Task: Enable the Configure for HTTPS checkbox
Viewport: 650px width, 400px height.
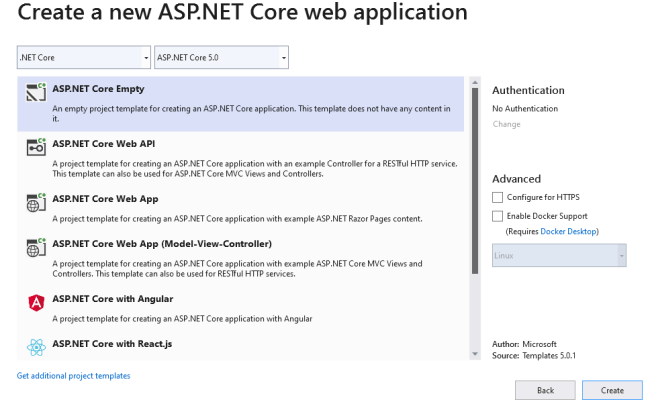Action: click(497, 197)
